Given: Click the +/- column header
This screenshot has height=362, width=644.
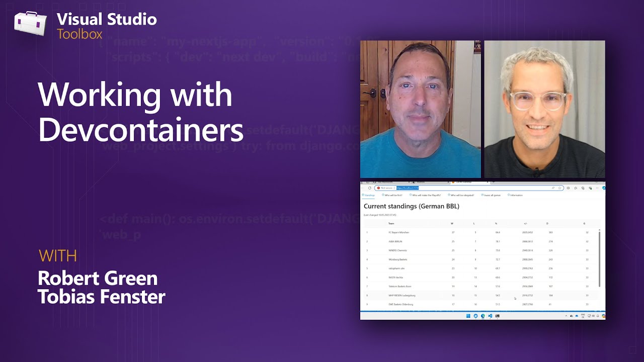Looking at the screenshot, I should click(x=525, y=223).
